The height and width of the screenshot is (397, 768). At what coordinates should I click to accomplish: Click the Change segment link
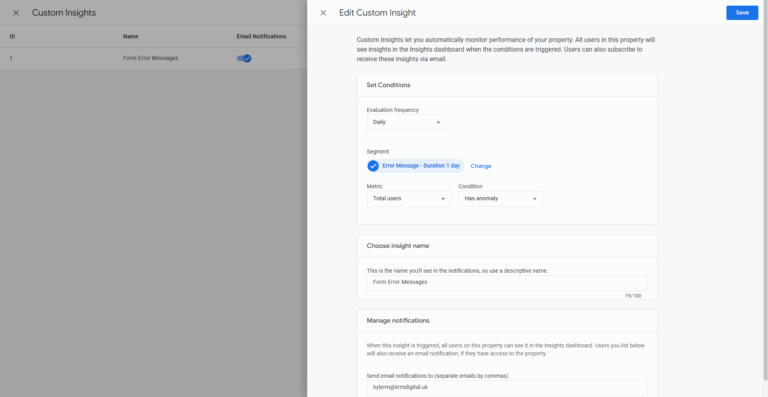[481, 166]
